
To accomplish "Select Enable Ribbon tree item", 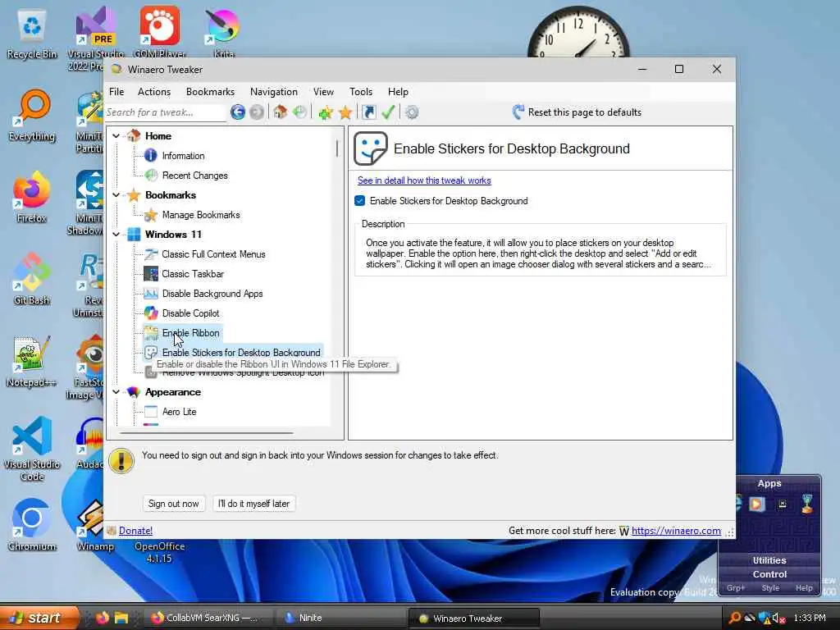I will click(x=190, y=333).
